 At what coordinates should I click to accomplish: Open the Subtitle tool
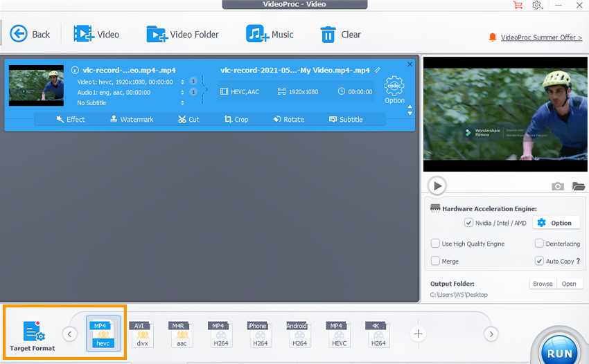(x=346, y=119)
